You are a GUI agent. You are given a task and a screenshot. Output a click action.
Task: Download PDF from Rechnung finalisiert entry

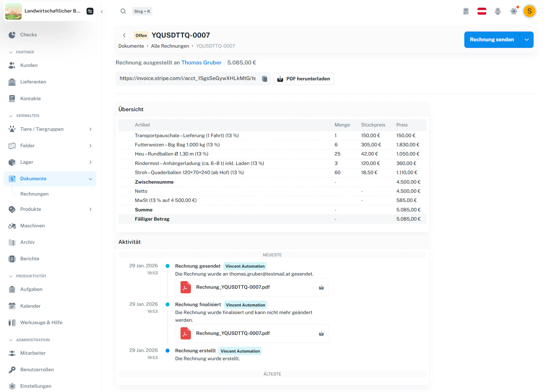point(321,333)
